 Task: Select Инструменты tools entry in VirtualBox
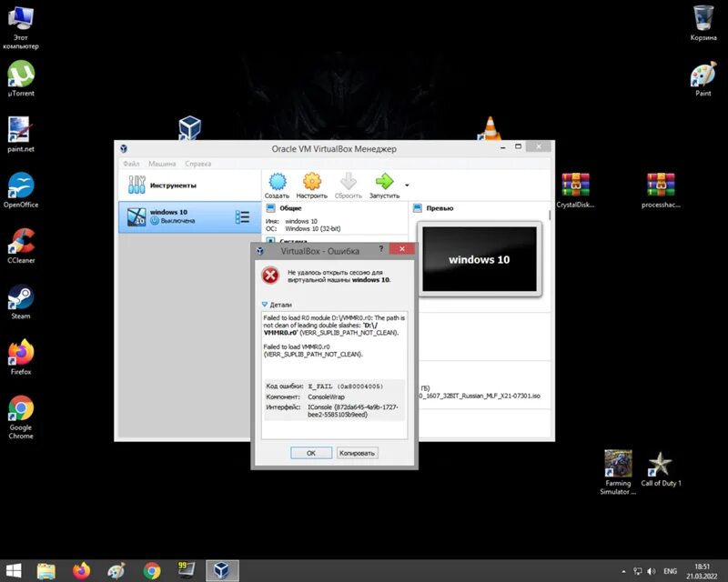click(190, 186)
